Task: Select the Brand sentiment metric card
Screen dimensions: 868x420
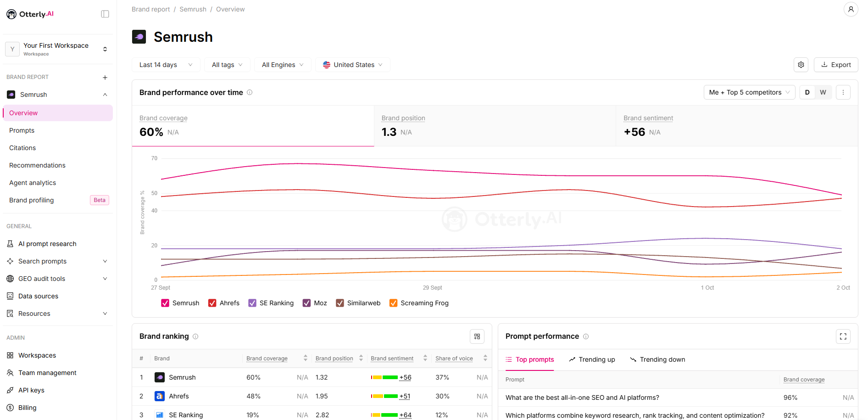Action: tap(737, 126)
